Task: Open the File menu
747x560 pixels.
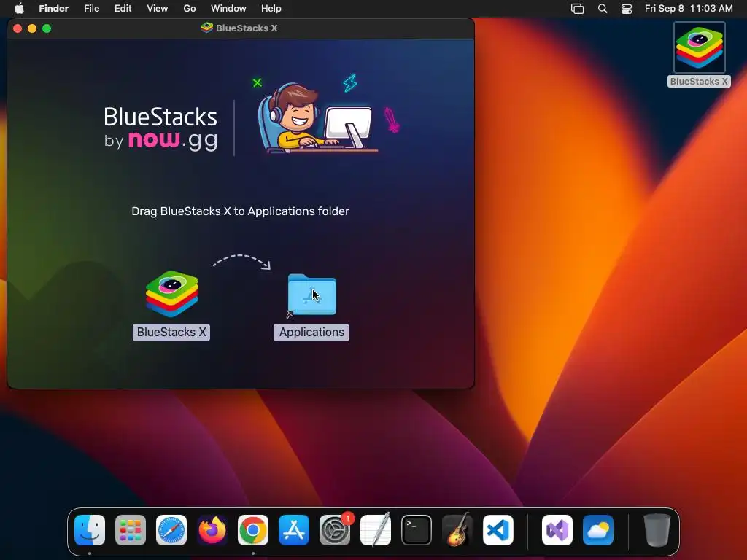Action: (x=91, y=9)
